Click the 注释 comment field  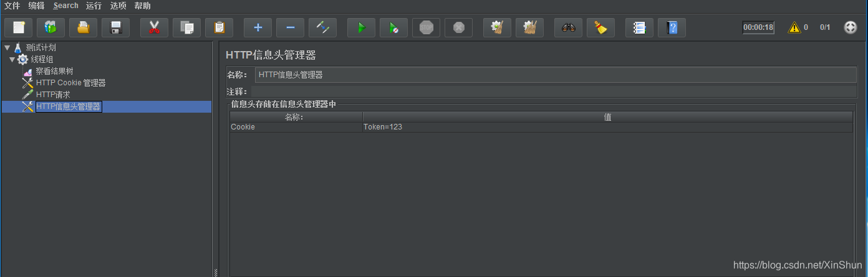tap(553, 92)
